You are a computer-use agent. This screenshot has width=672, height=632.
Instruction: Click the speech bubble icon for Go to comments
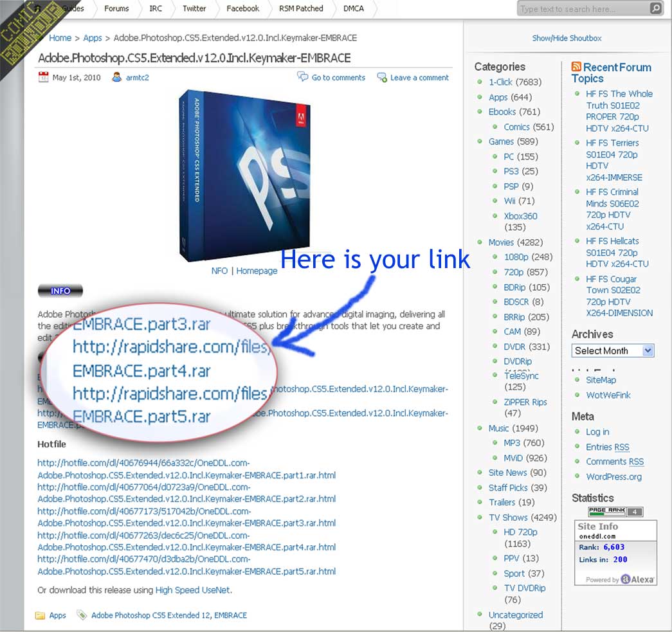303,77
